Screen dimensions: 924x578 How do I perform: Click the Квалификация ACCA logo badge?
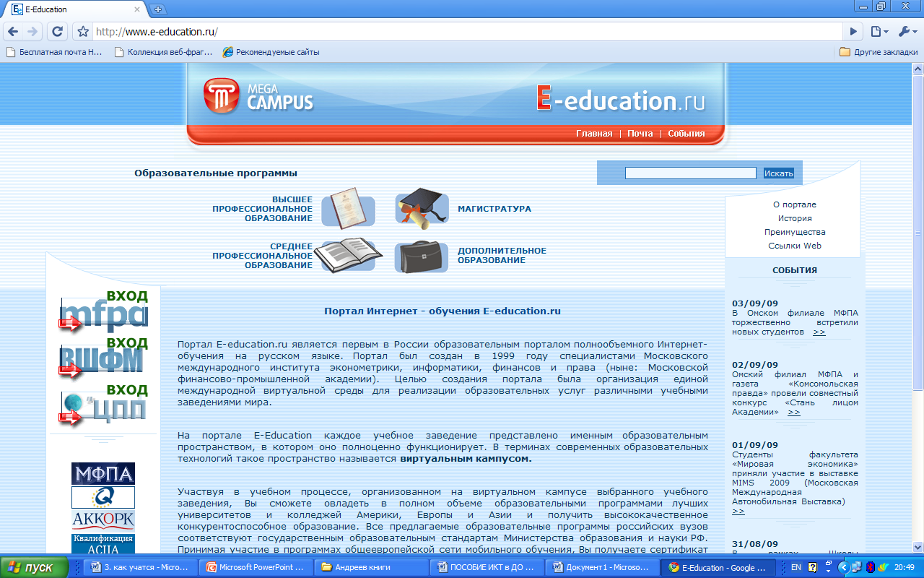click(103, 544)
